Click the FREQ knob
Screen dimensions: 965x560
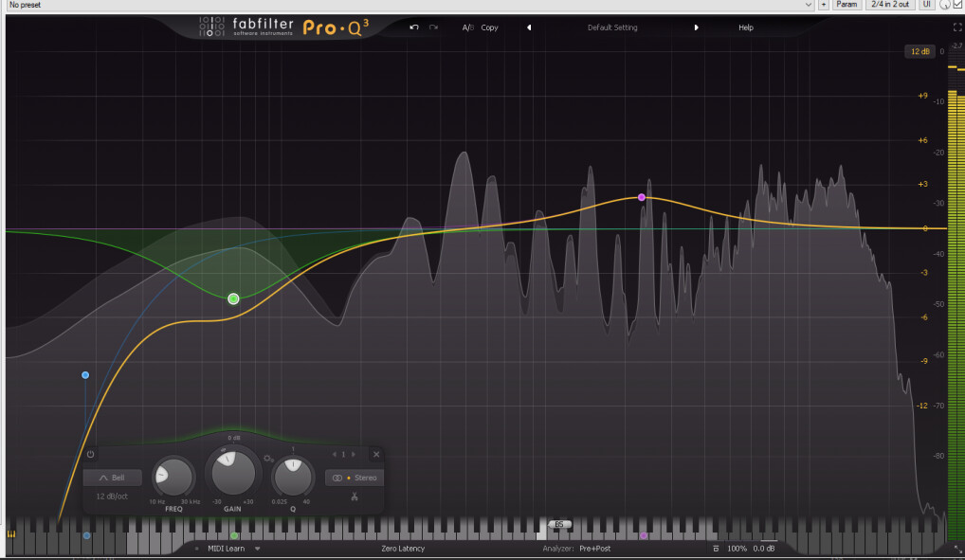coord(173,476)
